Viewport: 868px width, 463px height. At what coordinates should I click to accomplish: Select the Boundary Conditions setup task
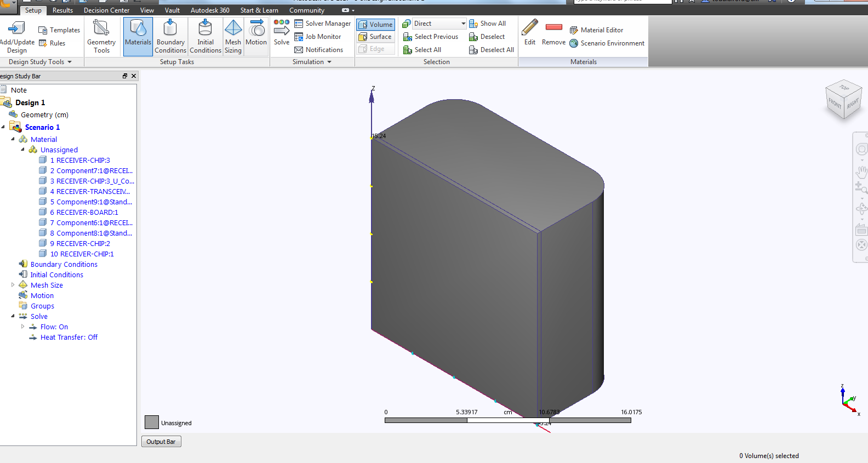(x=170, y=36)
